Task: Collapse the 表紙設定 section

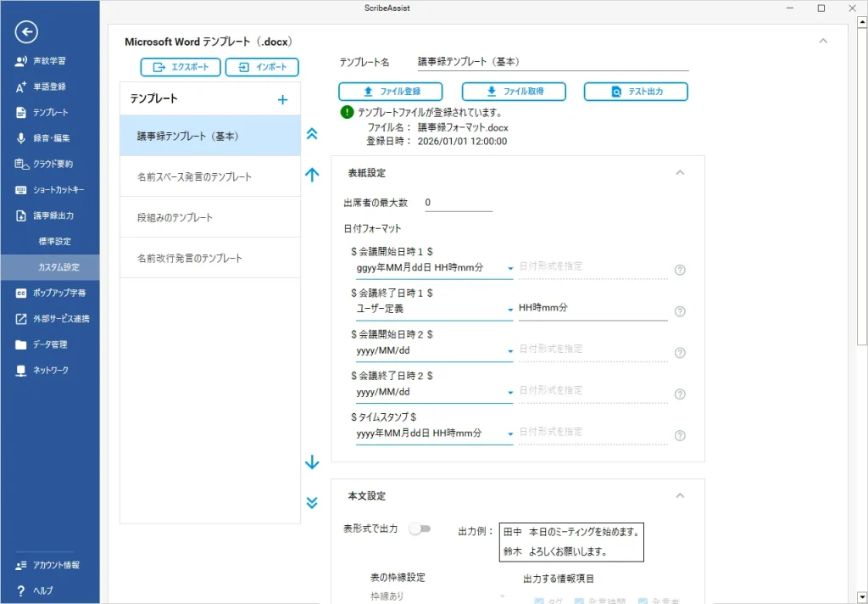Action: point(679,173)
